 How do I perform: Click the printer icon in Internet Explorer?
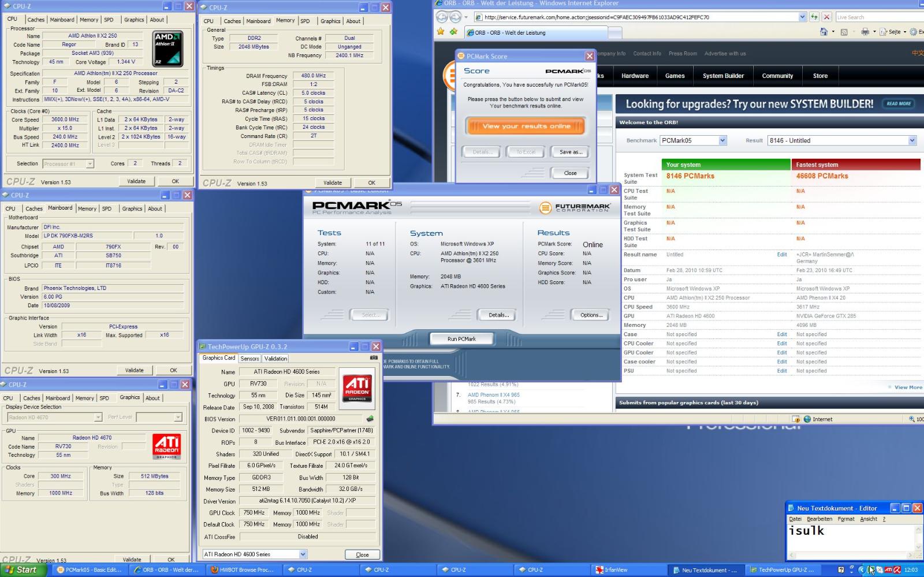point(865,32)
